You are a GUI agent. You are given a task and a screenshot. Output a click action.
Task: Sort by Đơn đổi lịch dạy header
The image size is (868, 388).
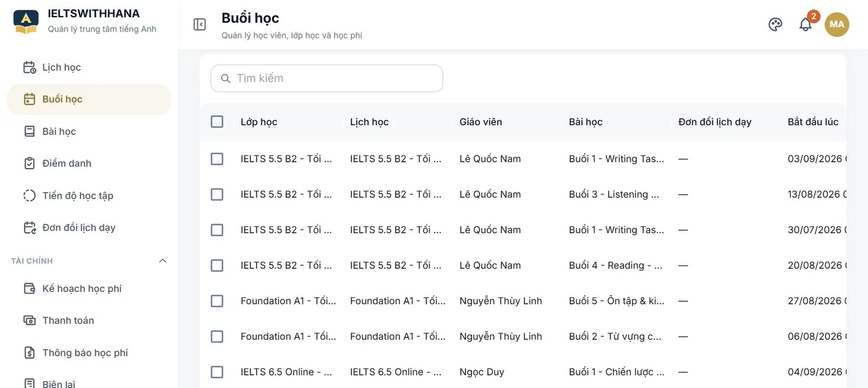pos(715,122)
